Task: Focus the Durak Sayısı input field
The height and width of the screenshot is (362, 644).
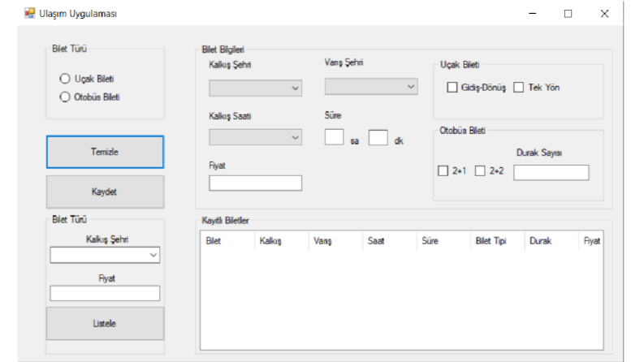Action: tap(551, 172)
